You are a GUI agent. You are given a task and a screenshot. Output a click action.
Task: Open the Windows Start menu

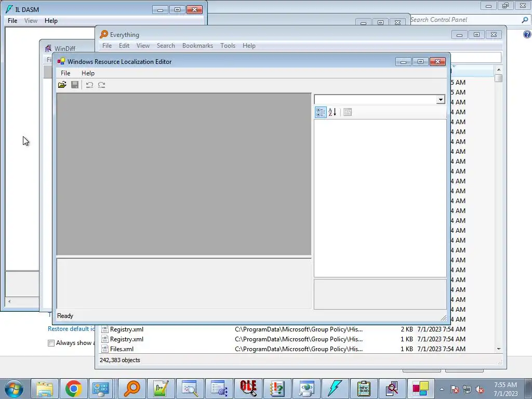pos(14,389)
